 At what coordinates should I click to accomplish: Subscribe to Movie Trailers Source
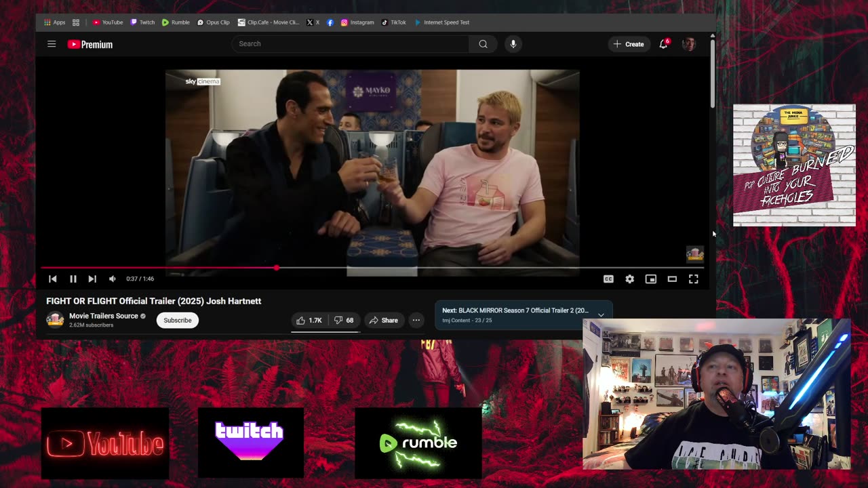(x=178, y=320)
